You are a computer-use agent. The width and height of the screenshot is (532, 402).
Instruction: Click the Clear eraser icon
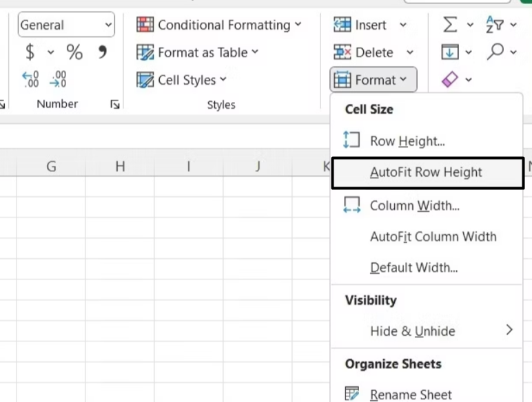pyautogui.click(x=449, y=80)
